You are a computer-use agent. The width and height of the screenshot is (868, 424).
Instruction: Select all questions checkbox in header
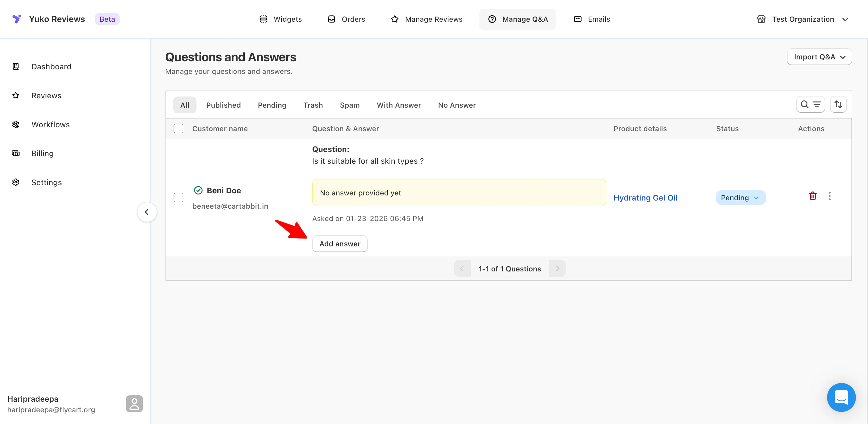click(x=178, y=129)
